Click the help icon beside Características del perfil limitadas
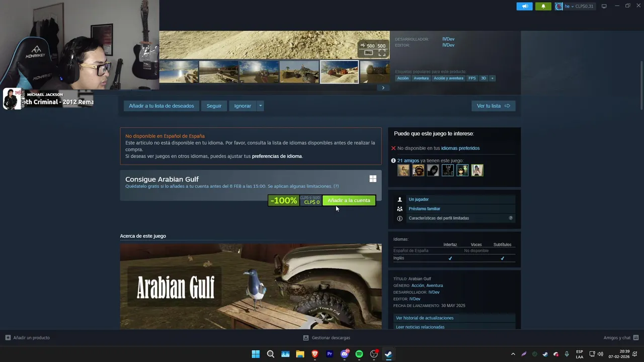644x362 pixels. tap(511, 218)
